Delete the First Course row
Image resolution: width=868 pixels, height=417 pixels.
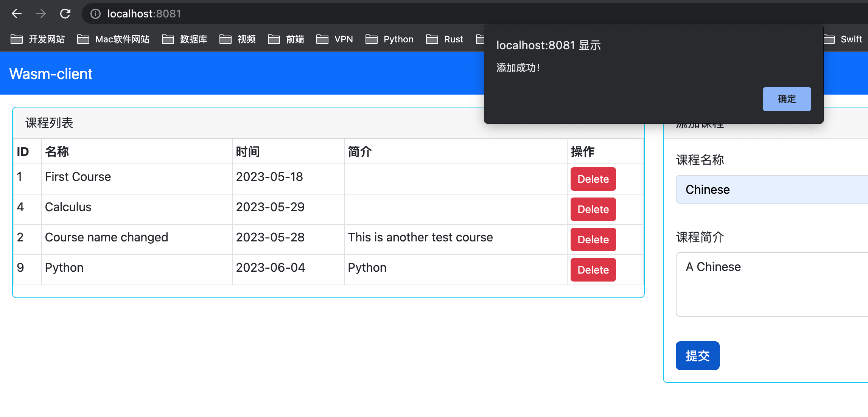(593, 179)
